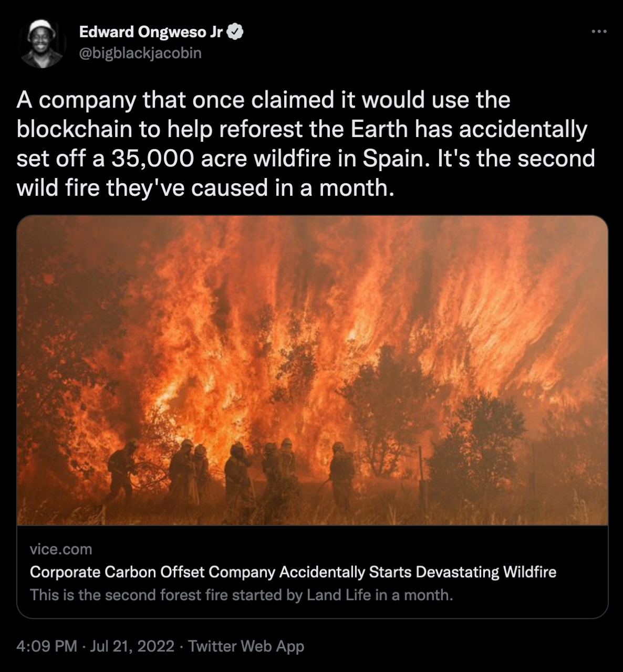
Task: Open the Corporate Carbon Offset Company headline
Action: (x=293, y=572)
